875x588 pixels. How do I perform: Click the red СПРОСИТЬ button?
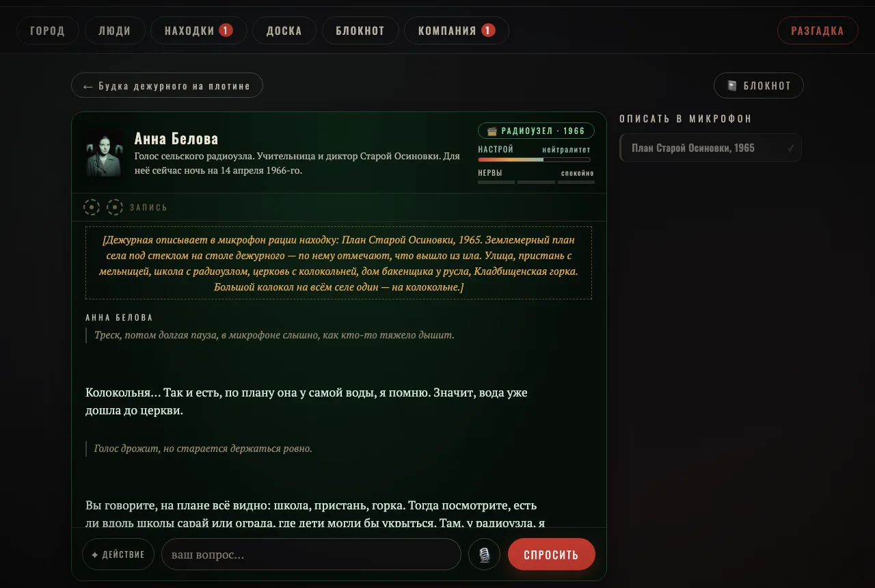click(x=552, y=554)
